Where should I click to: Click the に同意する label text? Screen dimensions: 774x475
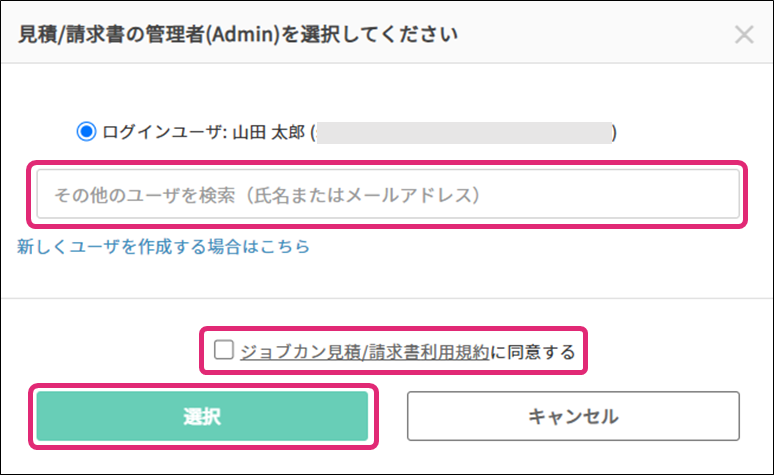(533, 351)
